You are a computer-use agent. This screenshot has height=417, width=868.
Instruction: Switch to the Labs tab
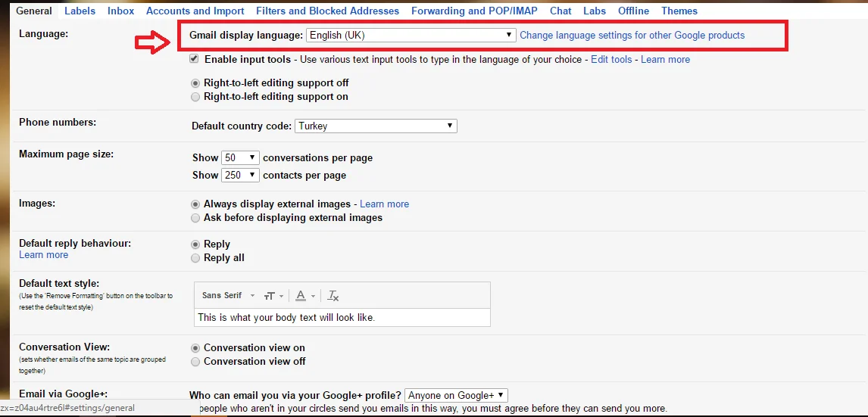click(595, 11)
